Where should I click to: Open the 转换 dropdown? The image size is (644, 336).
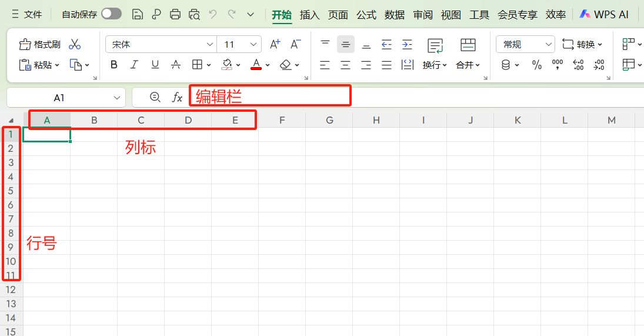pos(582,44)
